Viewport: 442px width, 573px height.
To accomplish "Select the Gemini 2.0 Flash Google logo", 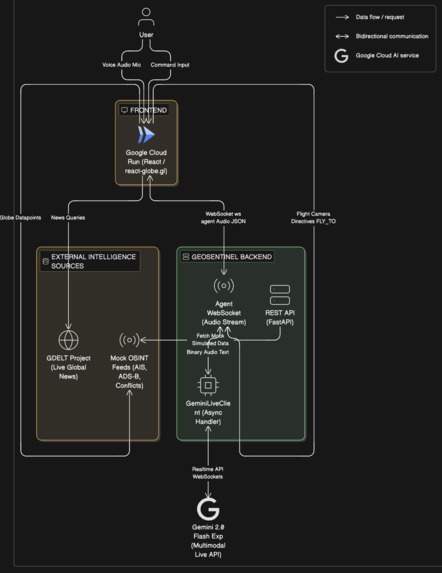I will pyautogui.click(x=208, y=509).
